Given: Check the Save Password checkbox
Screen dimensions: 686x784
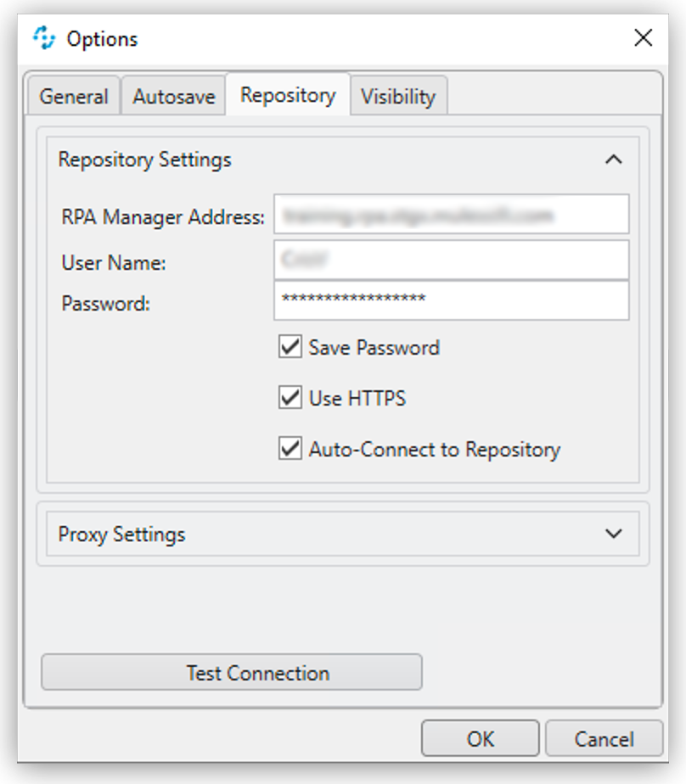Looking at the screenshot, I should click(290, 347).
